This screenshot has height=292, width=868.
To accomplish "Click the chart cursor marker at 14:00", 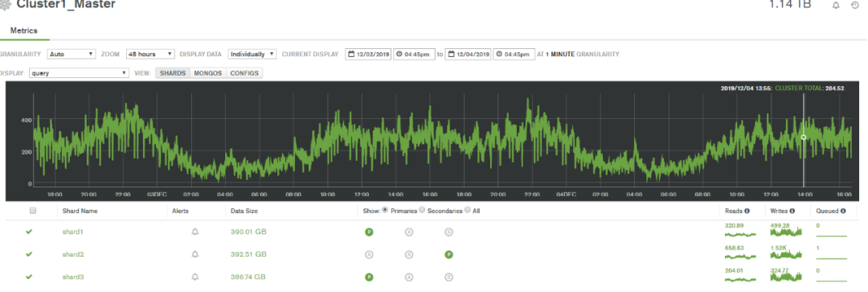I will [x=804, y=137].
